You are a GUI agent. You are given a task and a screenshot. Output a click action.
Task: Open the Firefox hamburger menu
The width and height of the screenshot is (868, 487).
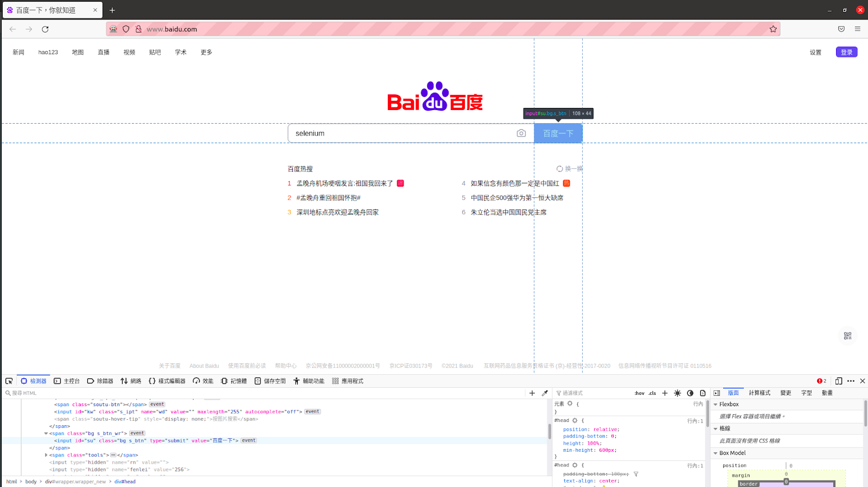click(858, 29)
